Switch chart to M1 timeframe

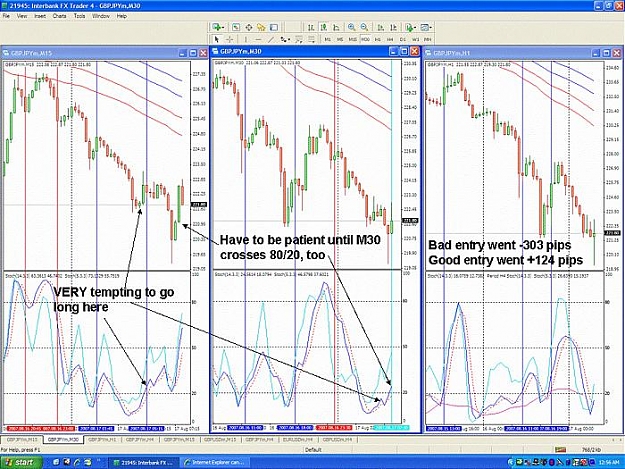point(328,39)
